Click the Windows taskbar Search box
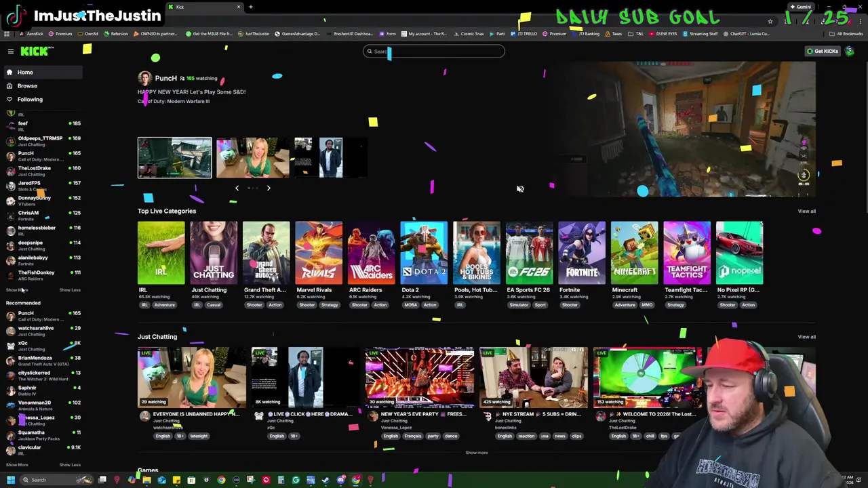This screenshot has width=868, height=488. pos(57,480)
